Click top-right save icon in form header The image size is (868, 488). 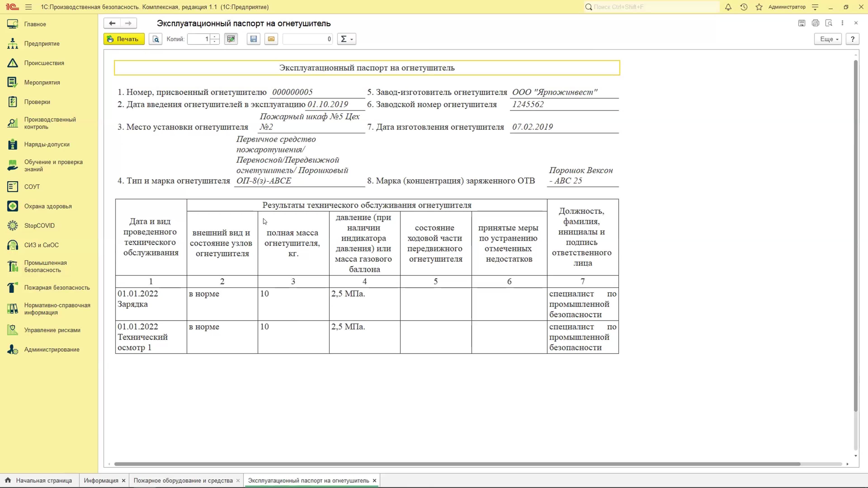click(802, 23)
